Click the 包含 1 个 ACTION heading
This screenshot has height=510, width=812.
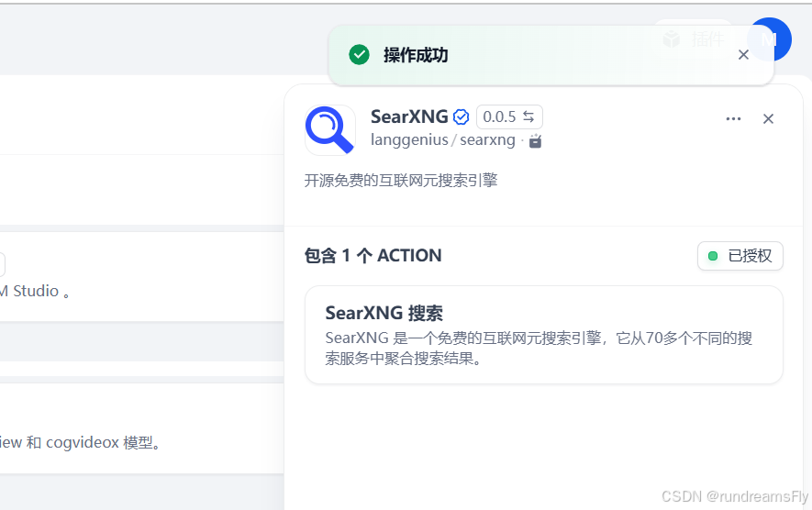pyautogui.click(x=373, y=256)
